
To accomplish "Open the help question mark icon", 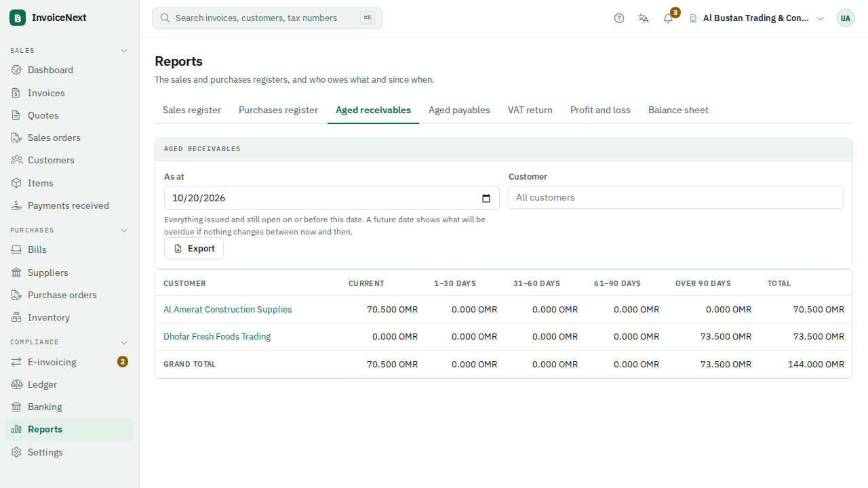I will pos(619,18).
